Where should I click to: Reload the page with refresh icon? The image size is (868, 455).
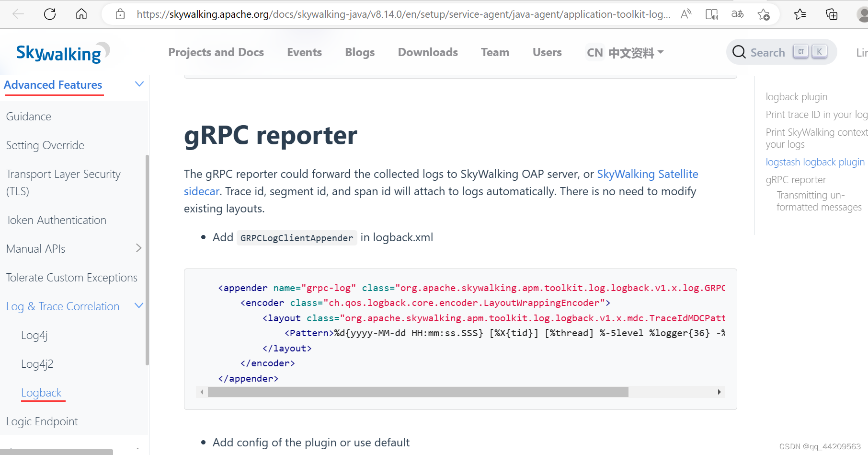[x=50, y=14]
